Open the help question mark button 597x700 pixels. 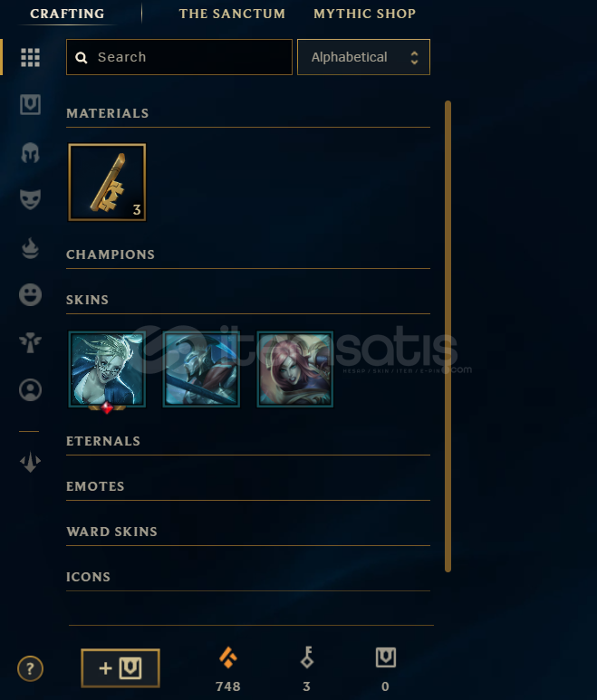31,668
